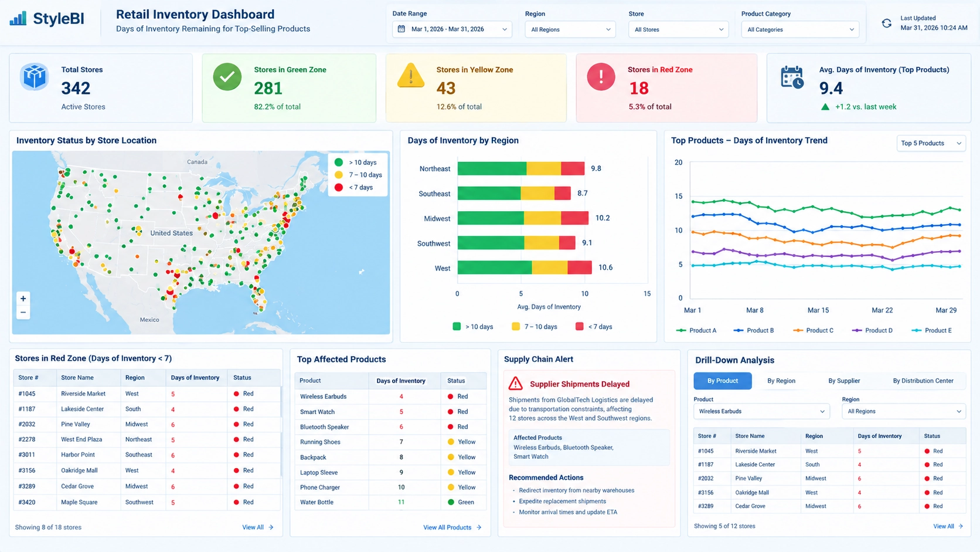The height and width of the screenshot is (552, 980).
Task: Click the Total Stores box icon
Action: pyautogui.click(x=35, y=77)
